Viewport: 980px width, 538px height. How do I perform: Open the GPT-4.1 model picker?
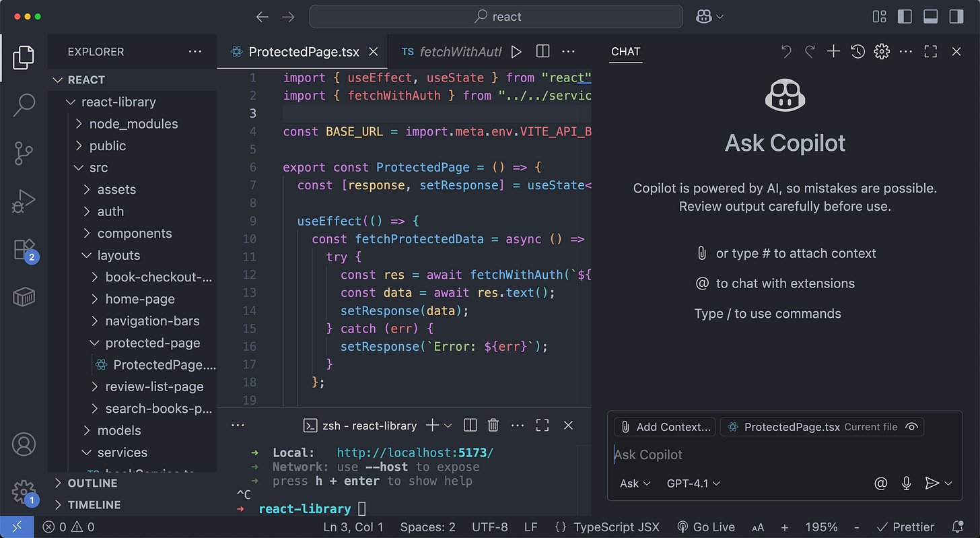tap(693, 483)
